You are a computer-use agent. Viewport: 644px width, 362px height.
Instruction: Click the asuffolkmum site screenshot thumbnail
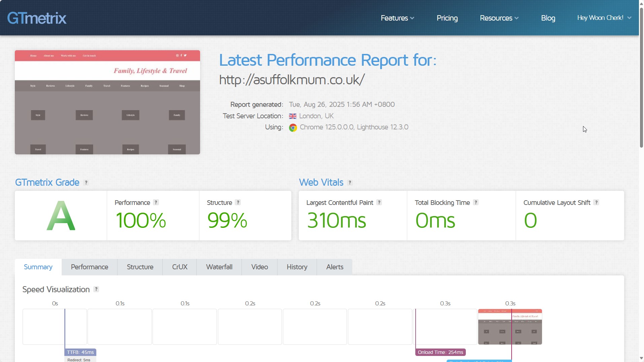pos(107,102)
